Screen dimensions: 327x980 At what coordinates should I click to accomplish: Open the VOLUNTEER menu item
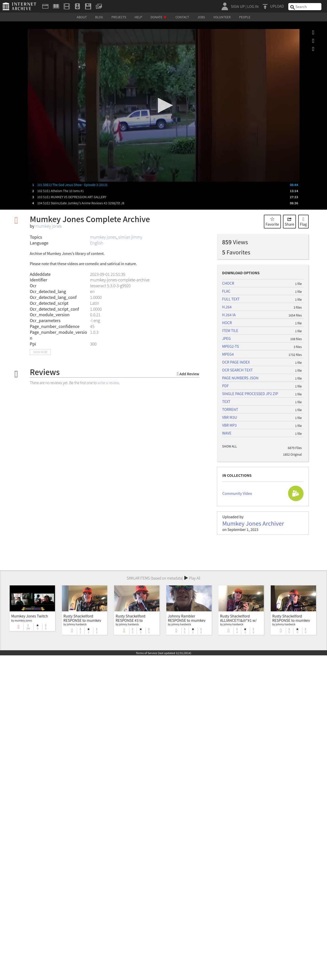[222, 17]
